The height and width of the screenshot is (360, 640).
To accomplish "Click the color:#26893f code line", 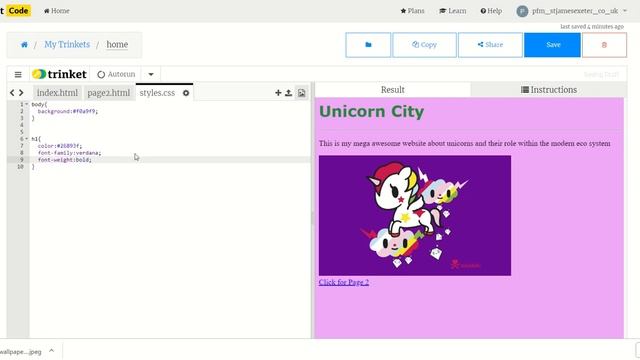I will tap(60, 146).
